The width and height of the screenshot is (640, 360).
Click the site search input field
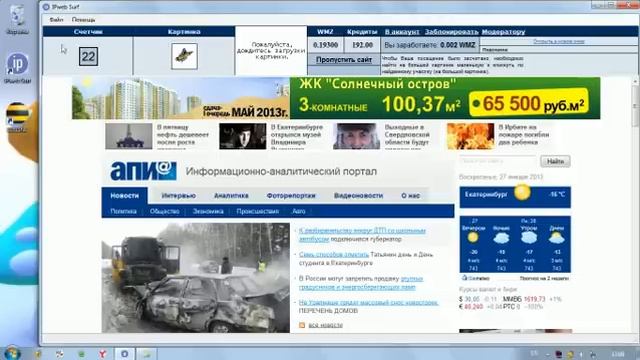coord(498,161)
